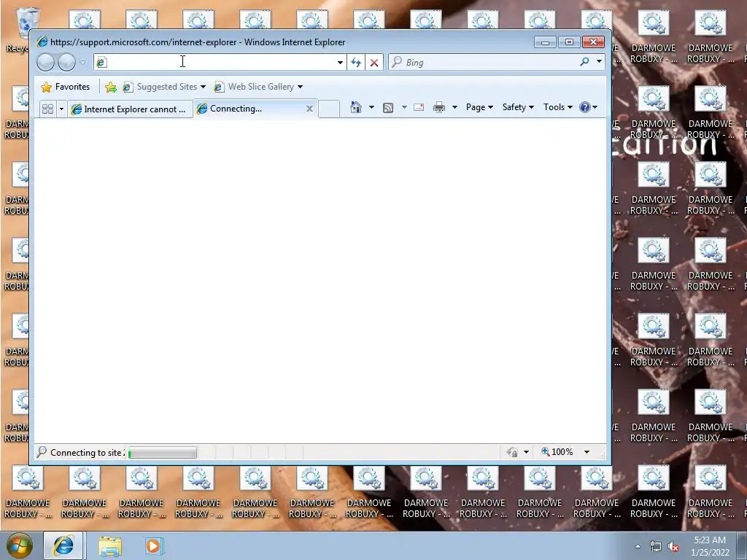The image size is (747, 560).
Task: Focus the Internet Explorer address bar
Action: click(x=219, y=62)
